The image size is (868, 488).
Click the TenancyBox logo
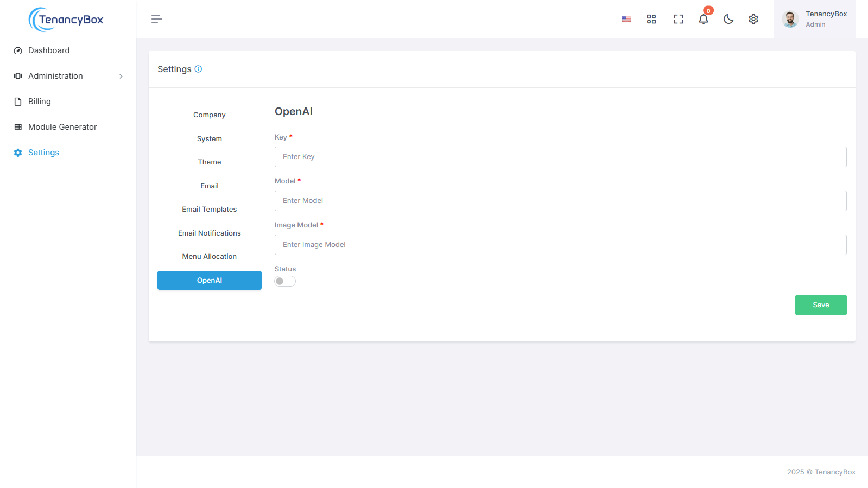click(66, 20)
